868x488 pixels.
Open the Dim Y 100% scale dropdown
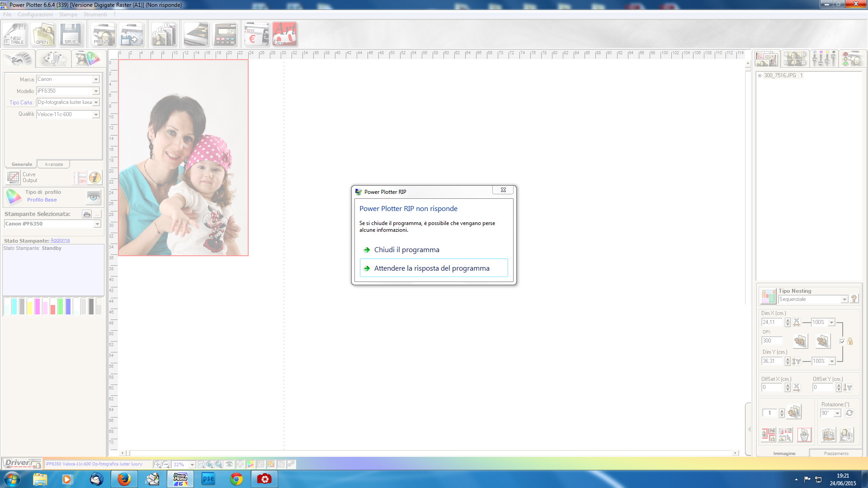pos(831,361)
